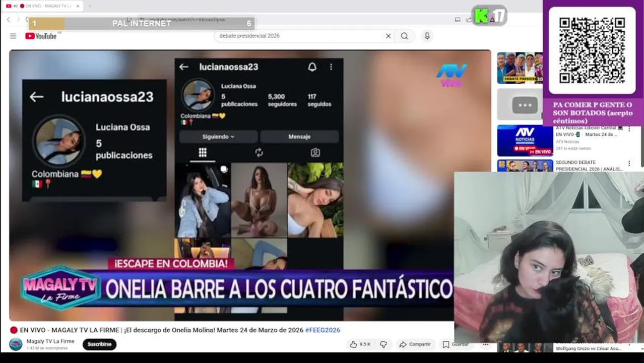
Task: Select the EN VIVO - MAGALY TV browser tab
Action: coord(43,6)
